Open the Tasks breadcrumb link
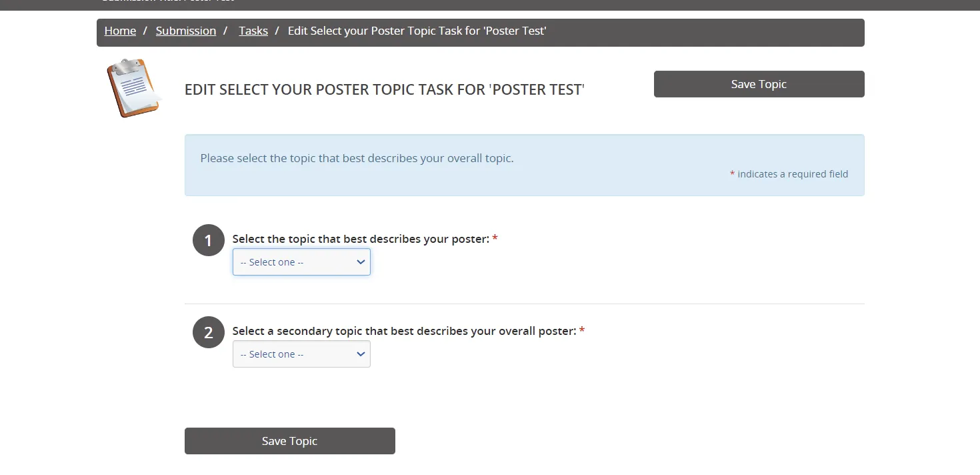980x475 pixels. click(x=253, y=31)
